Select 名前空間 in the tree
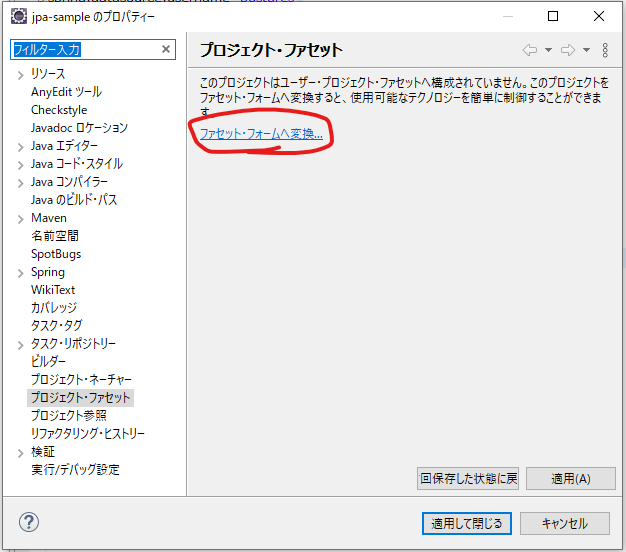626x552 pixels. [55, 236]
